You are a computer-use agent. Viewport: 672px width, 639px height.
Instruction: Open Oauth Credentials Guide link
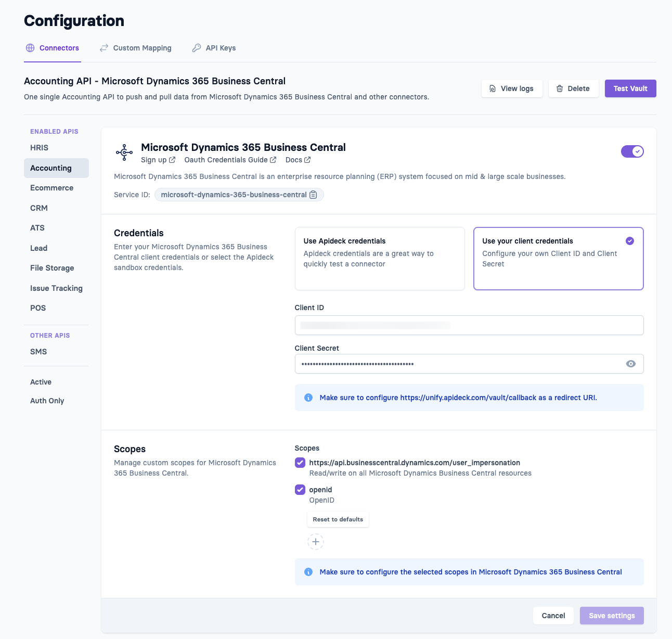point(230,160)
